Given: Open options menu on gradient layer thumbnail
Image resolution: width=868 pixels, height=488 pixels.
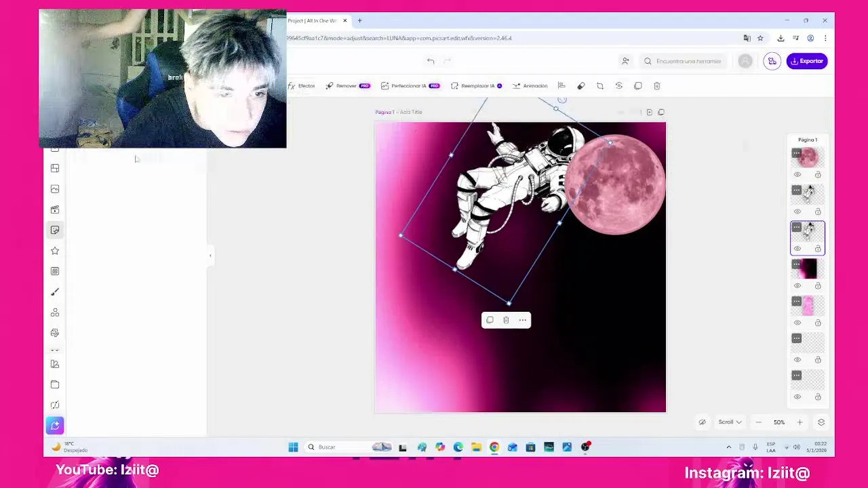Looking at the screenshot, I should (797, 264).
